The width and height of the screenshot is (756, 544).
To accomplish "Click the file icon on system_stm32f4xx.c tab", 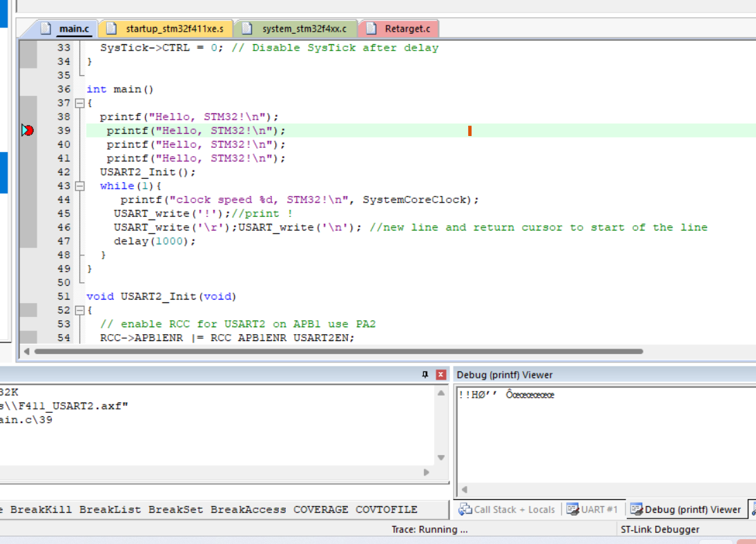I will click(x=245, y=28).
